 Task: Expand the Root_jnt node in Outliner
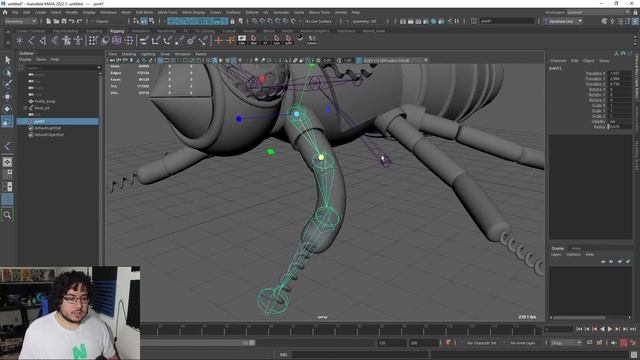[x=25, y=108]
